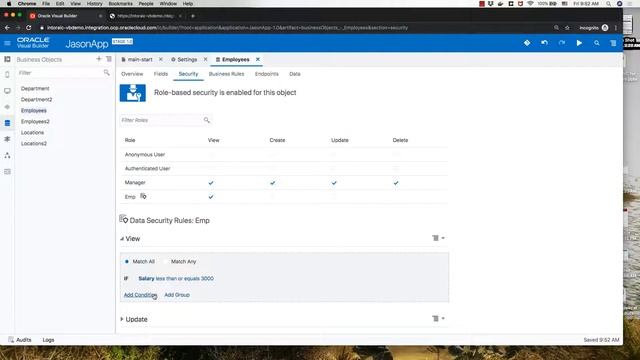Click the business objects filter search icon
Viewport: 640px width, 360px height.
[x=107, y=73]
